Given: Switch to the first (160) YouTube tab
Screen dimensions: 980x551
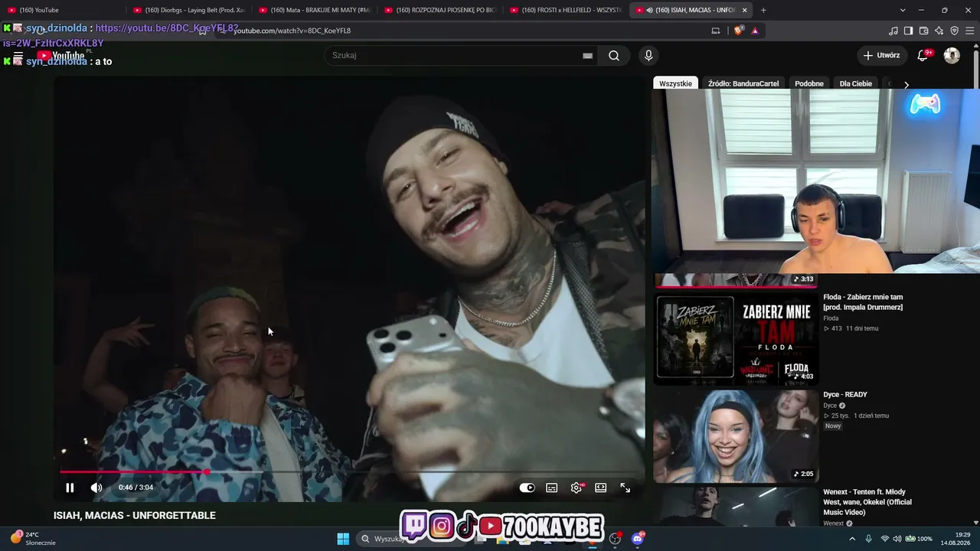Looking at the screenshot, I should click(x=63, y=10).
